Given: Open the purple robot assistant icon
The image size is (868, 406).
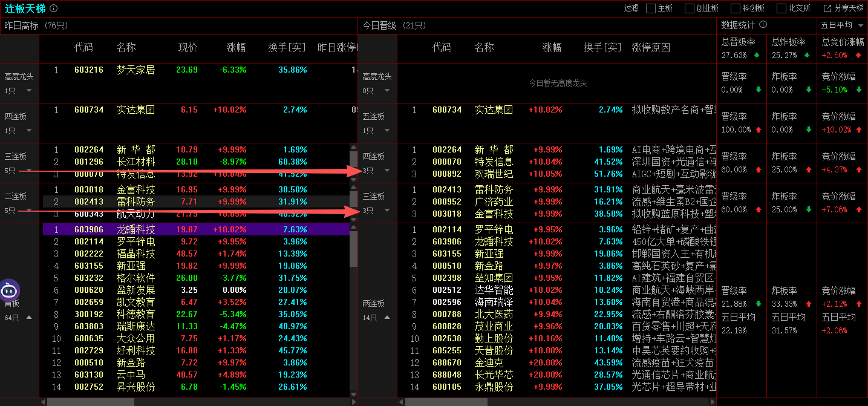Looking at the screenshot, I should (9, 291).
